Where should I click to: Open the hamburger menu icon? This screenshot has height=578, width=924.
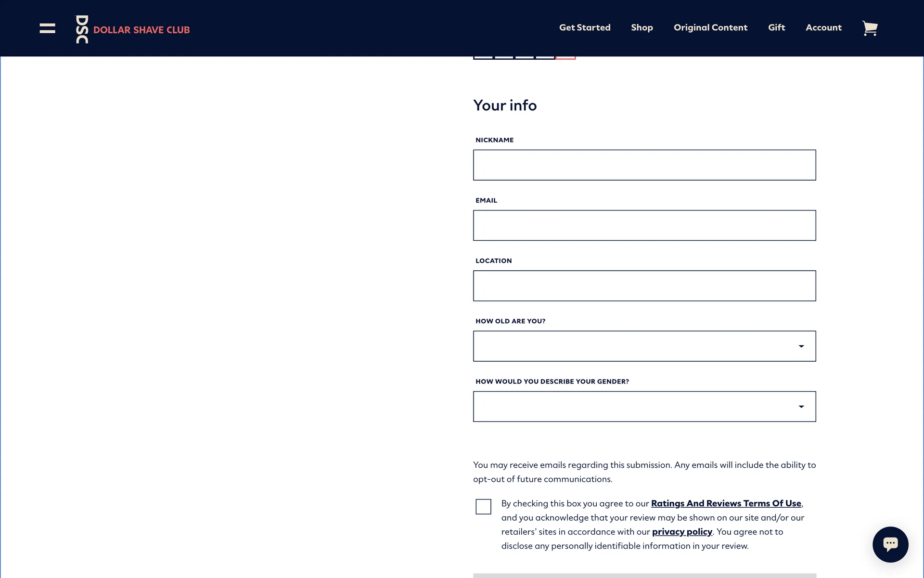pos(47,28)
